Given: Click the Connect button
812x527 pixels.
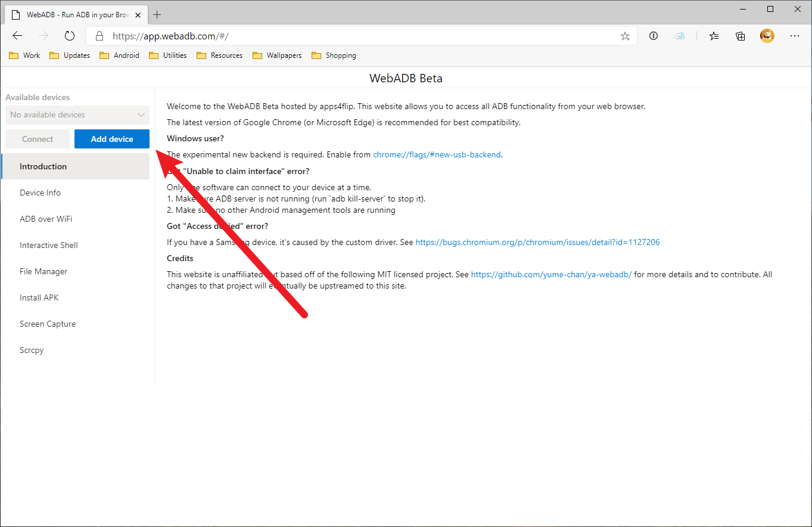Looking at the screenshot, I should 38,139.
